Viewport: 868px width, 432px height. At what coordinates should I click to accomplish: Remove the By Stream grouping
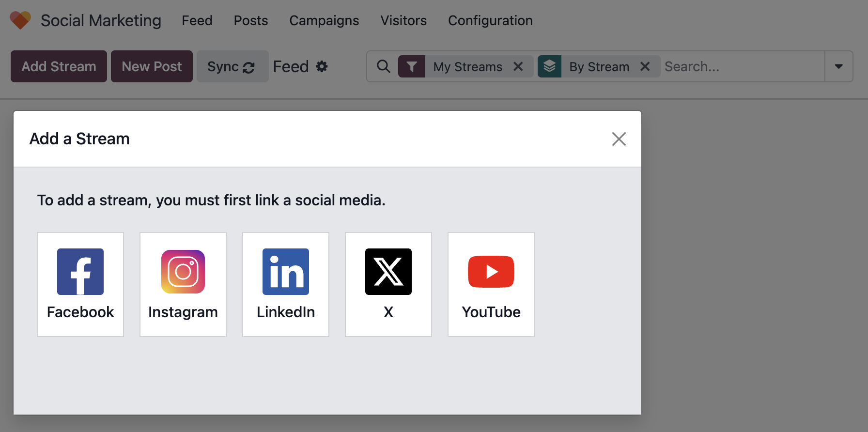(x=645, y=66)
